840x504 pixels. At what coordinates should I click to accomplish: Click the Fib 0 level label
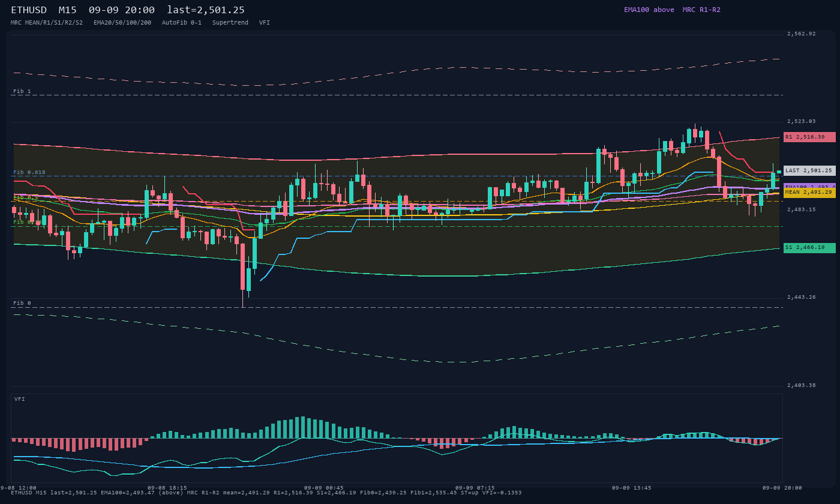pos(22,303)
